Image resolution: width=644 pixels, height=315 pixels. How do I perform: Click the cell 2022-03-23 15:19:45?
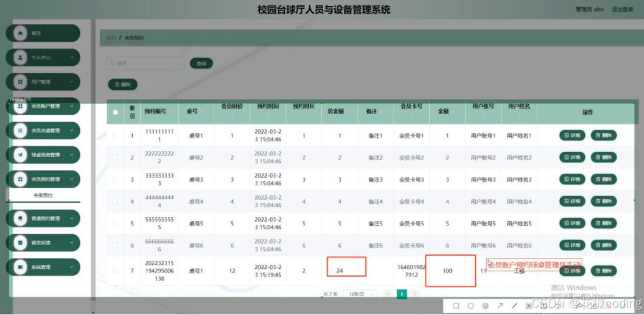point(268,271)
